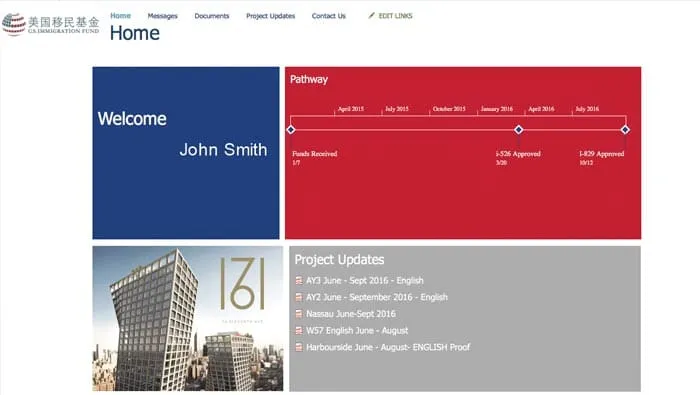Select the I-526 Approved diamond marker
Viewport: 700px width, 395px height.
click(x=518, y=129)
